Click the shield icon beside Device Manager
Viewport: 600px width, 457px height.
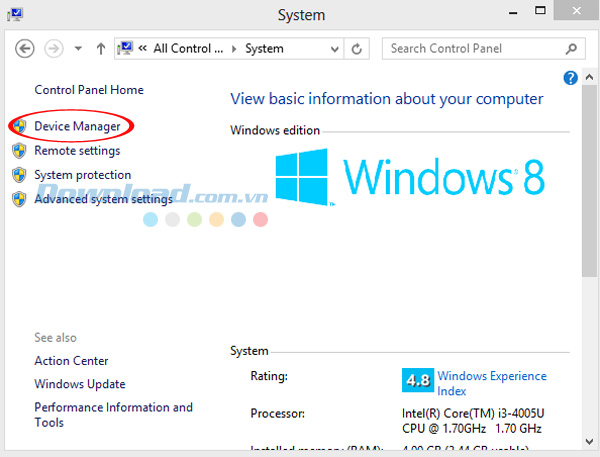pyautogui.click(x=19, y=126)
